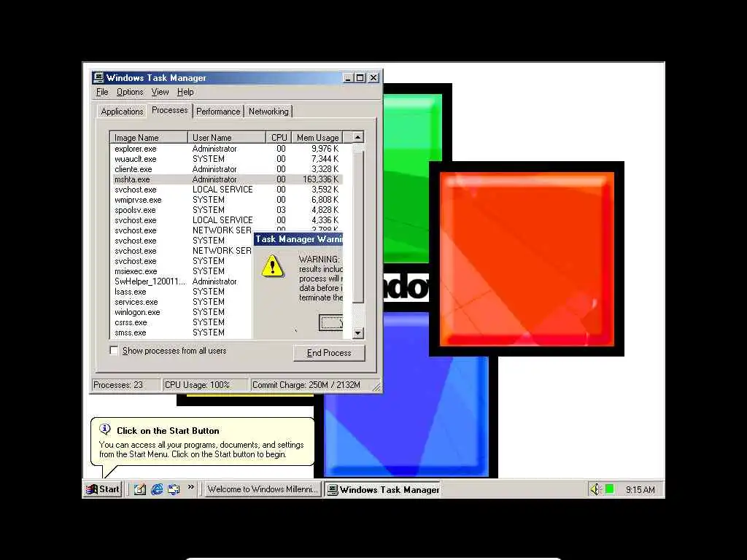Click the process list scroll-up arrow
Screen dimensions: 747x560
tap(357, 137)
